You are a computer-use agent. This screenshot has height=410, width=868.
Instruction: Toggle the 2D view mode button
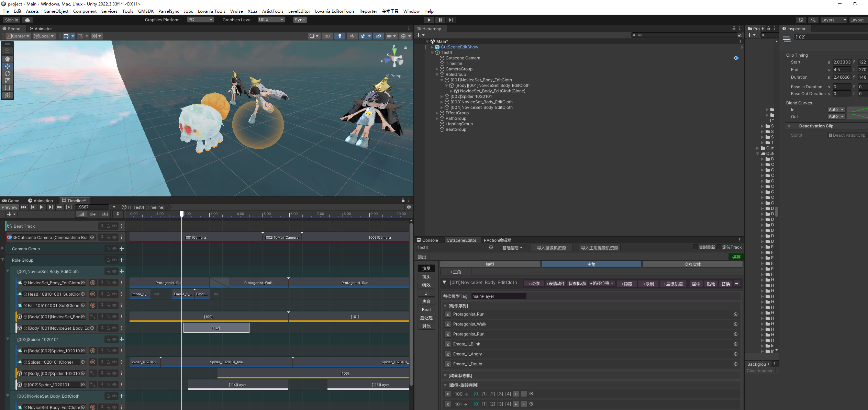pyautogui.click(x=327, y=36)
